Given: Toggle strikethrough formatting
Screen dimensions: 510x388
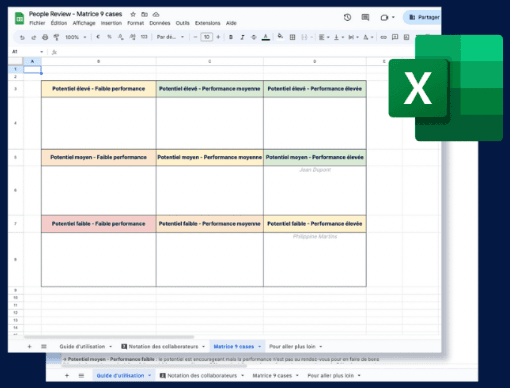Looking at the screenshot, I should (254, 37).
